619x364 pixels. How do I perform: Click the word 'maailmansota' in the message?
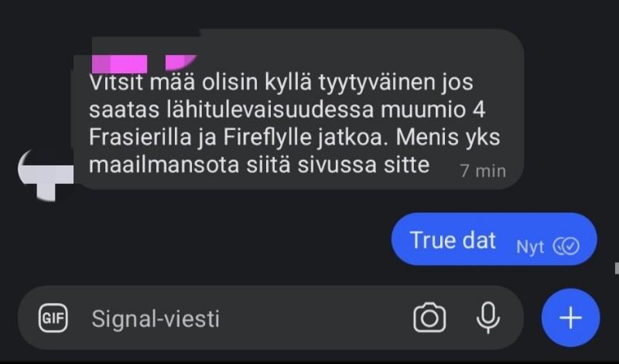164,165
